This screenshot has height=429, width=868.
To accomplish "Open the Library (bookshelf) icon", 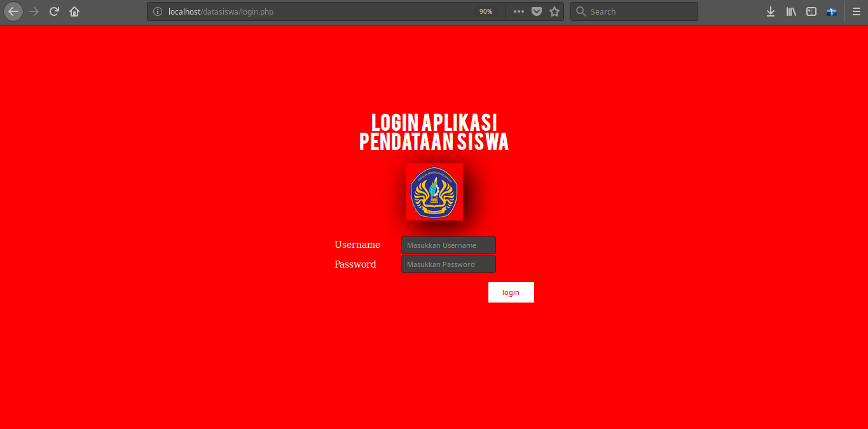I will (790, 11).
